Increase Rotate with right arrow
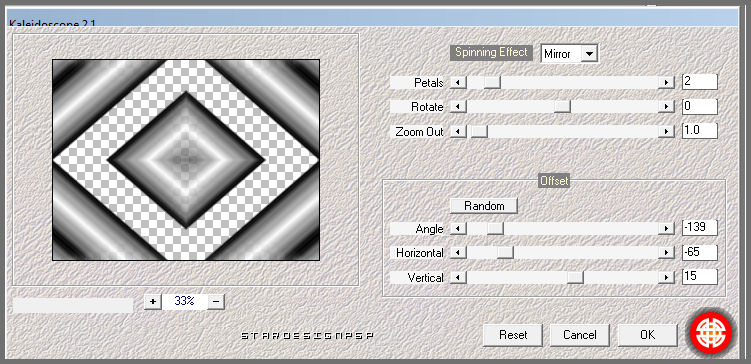Viewport: 751px width, 364px height. [666, 106]
